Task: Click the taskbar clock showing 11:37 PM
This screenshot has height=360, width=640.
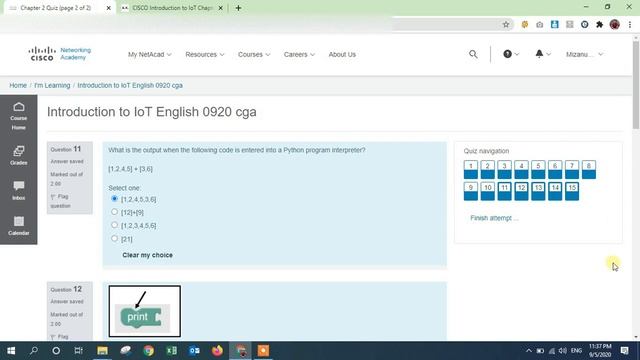Action: click(x=600, y=351)
